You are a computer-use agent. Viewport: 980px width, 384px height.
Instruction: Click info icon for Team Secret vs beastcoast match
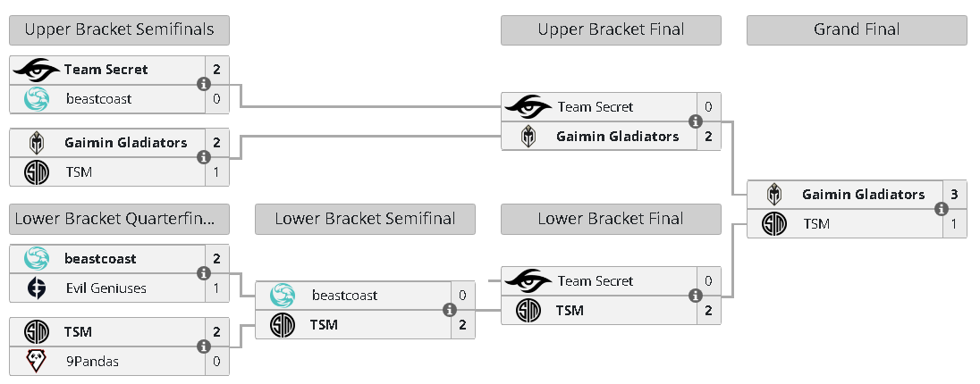(203, 84)
